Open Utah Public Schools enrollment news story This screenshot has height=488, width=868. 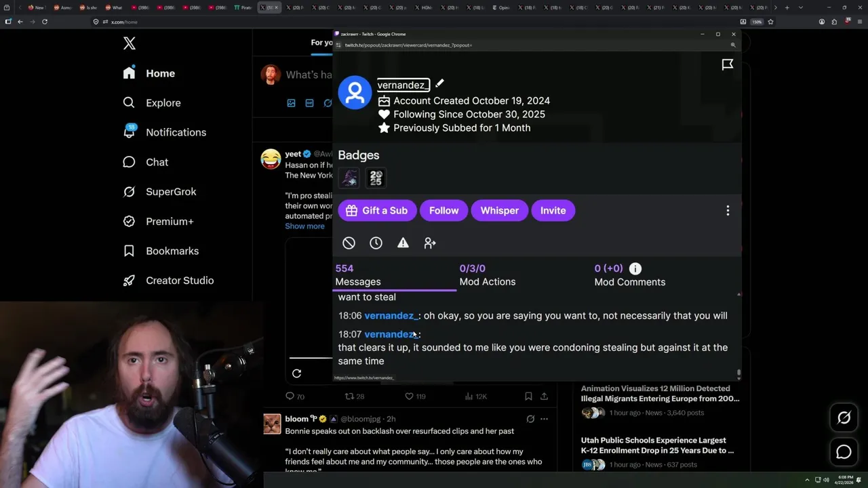click(657, 445)
